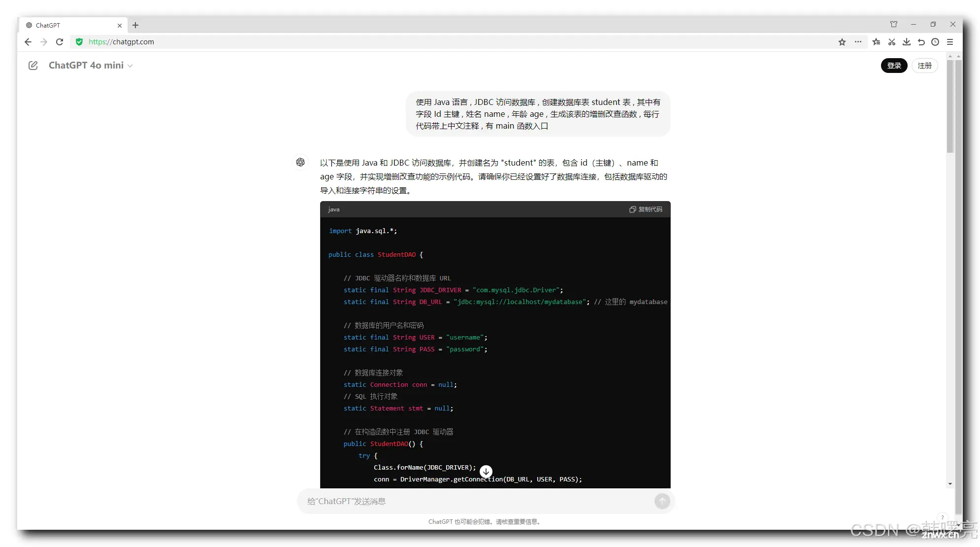This screenshot has width=980, height=547.
Task: Click the "public class StudentDAO {" line
Action: 376,254
